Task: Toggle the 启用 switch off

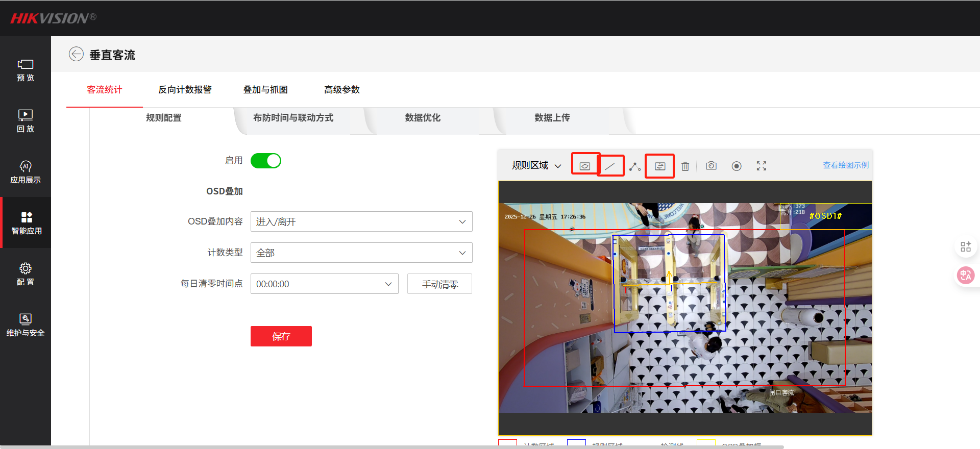Action: point(265,161)
